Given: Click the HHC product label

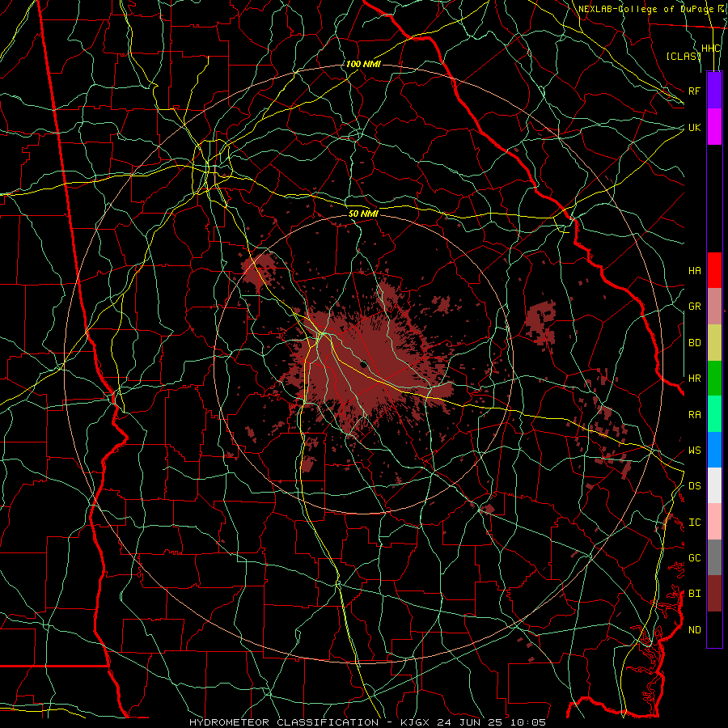Looking at the screenshot, I should click(x=710, y=49).
